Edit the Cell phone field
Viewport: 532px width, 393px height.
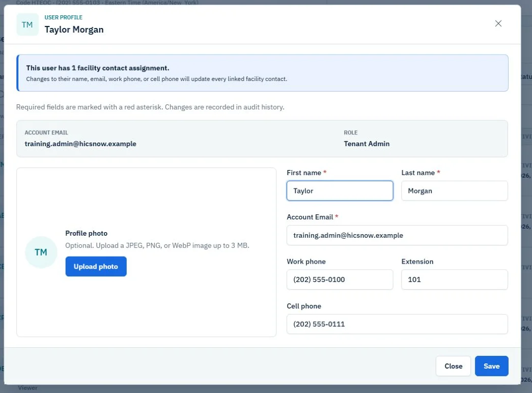click(397, 324)
